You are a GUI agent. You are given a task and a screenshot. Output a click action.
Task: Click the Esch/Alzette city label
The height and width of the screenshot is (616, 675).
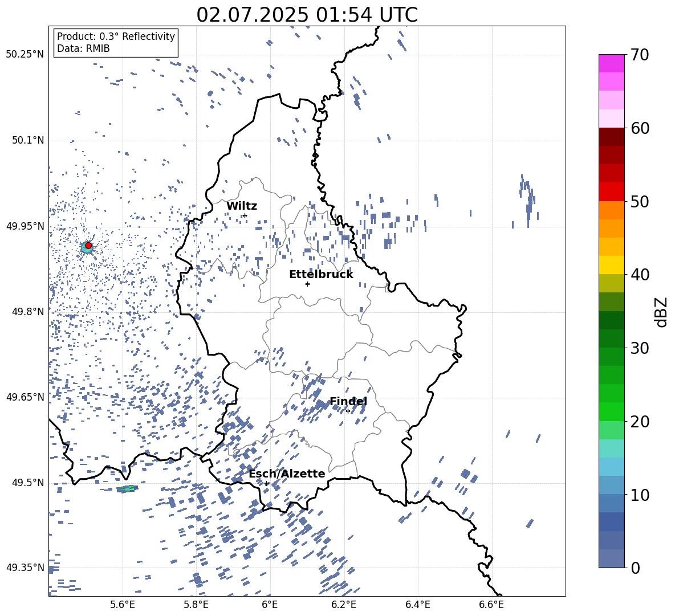(287, 474)
